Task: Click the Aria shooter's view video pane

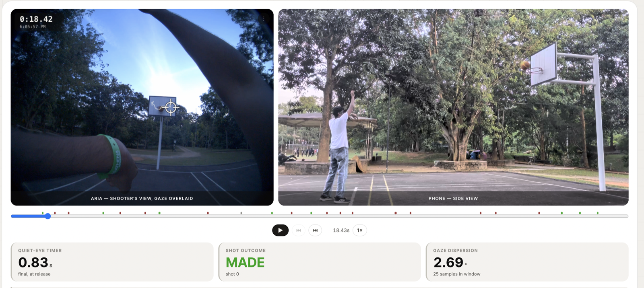Action: [x=142, y=107]
